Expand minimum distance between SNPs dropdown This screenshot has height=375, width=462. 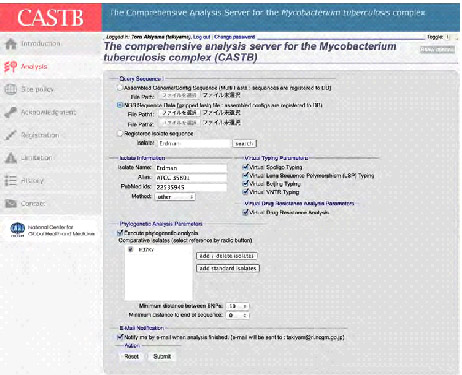(x=237, y=306)
